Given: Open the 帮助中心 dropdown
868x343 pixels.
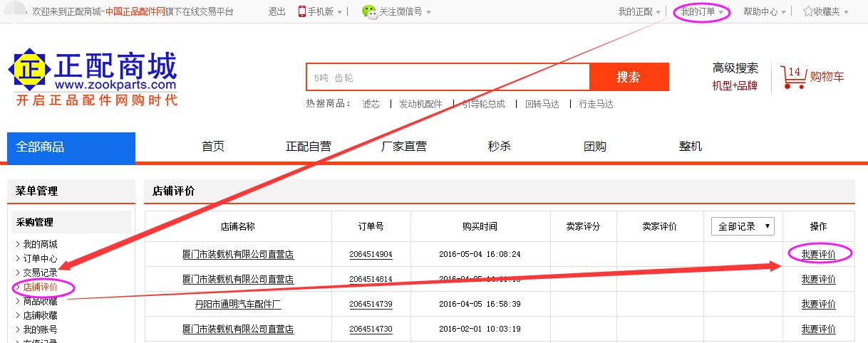Looking at the screenshot, I should [x=765, y=11].
